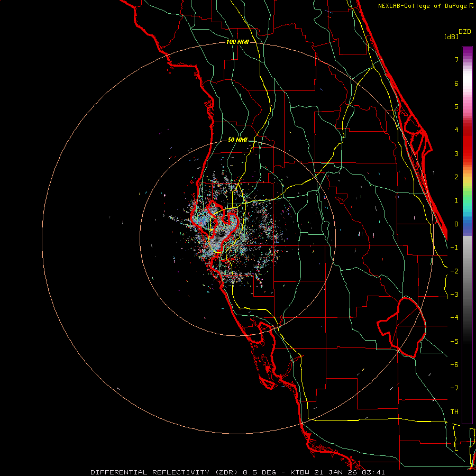Click the 100 NMI range ring label
The height and width of the screenshot is (476, 476).
click(x=237, y=42)
